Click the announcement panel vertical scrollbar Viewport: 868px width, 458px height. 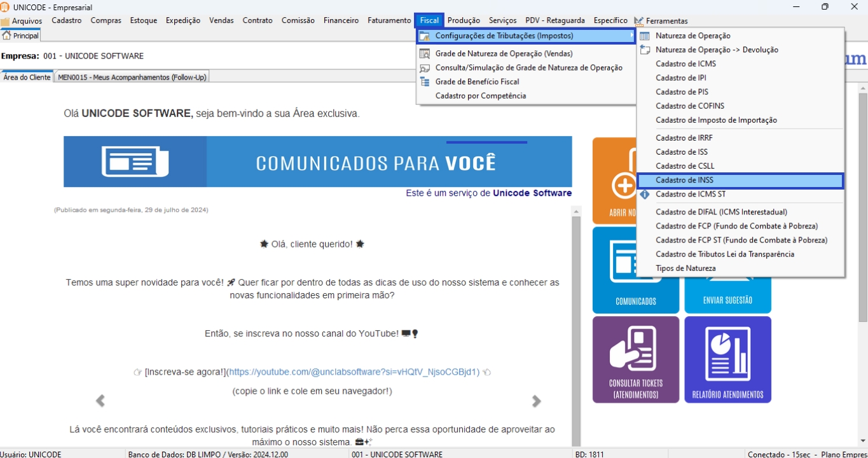point(576,318)
